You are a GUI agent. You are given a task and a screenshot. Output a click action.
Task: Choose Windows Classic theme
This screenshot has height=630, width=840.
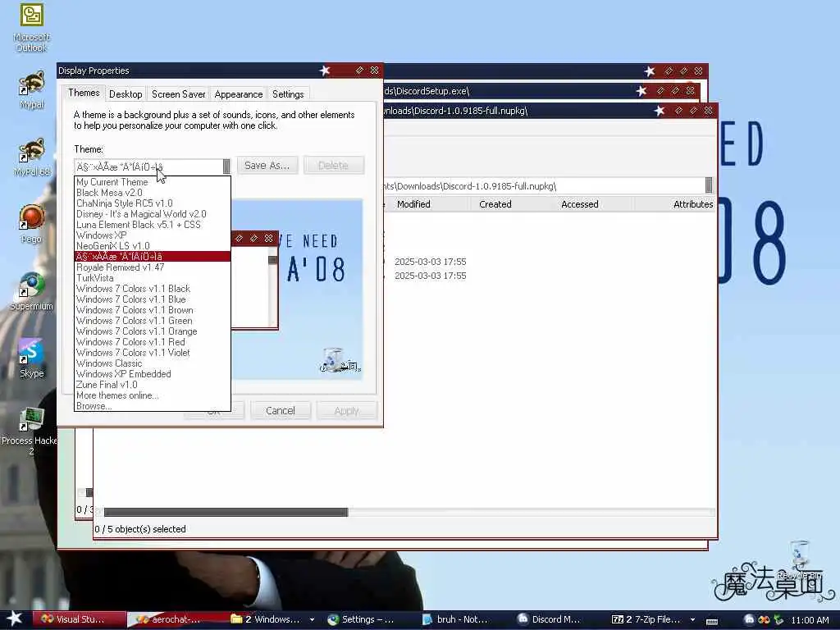click(x=152, y=363)
